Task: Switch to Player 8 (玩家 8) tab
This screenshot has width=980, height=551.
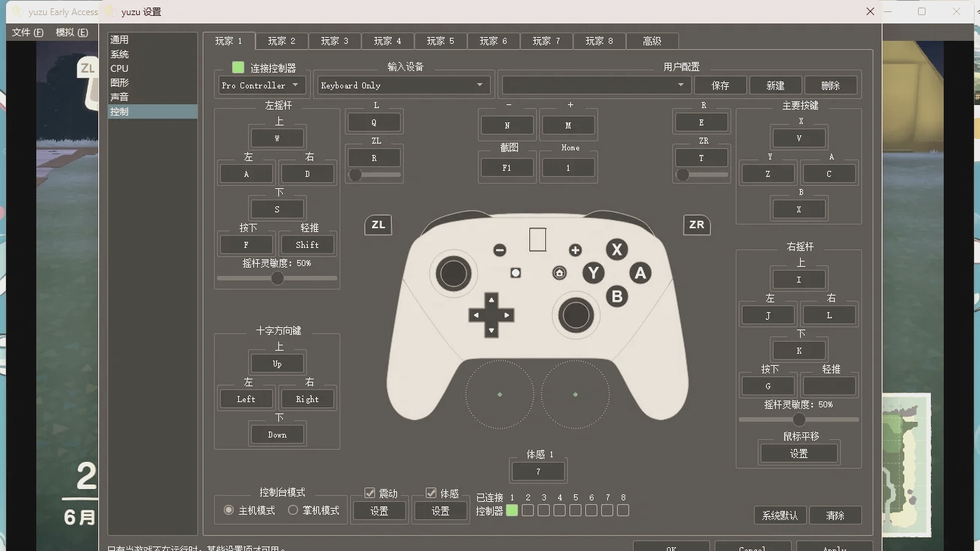Action: (599, 42)
